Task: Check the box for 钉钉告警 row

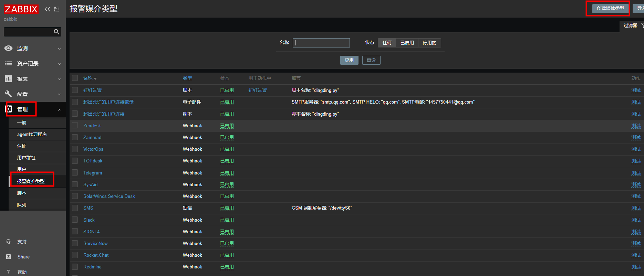Action: (75, 90)
